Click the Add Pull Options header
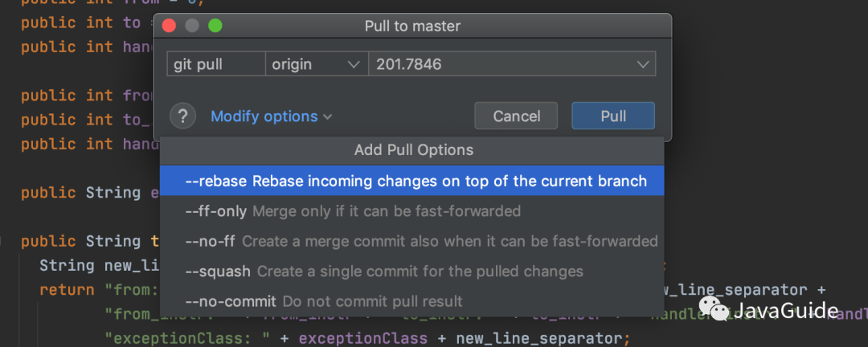This screenshot has width=868, height=347. (413, 150)
